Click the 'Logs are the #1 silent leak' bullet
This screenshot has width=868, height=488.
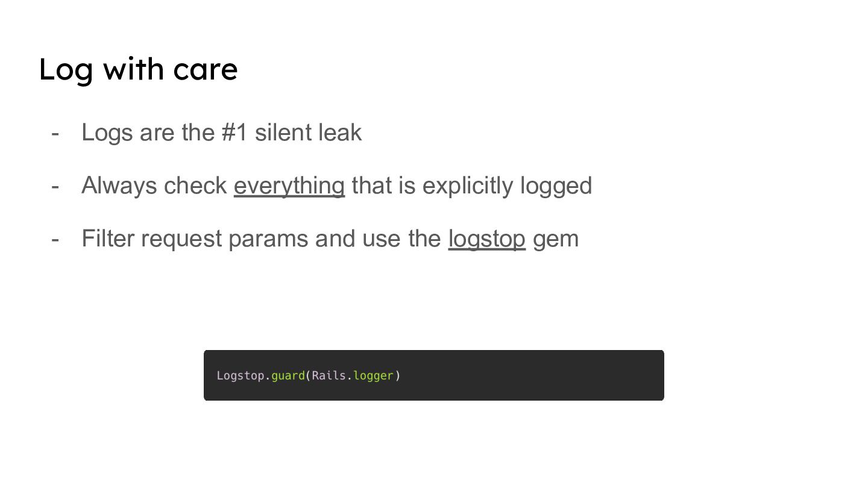pos(221,133)
